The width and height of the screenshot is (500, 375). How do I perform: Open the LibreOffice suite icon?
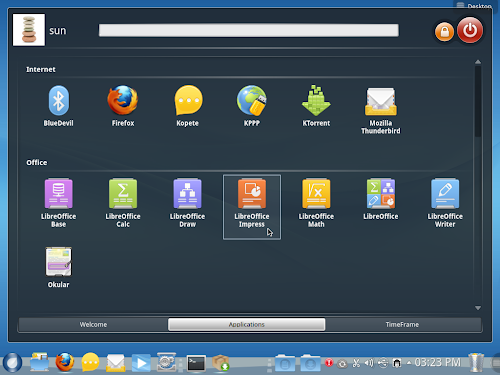click(381, 199)
